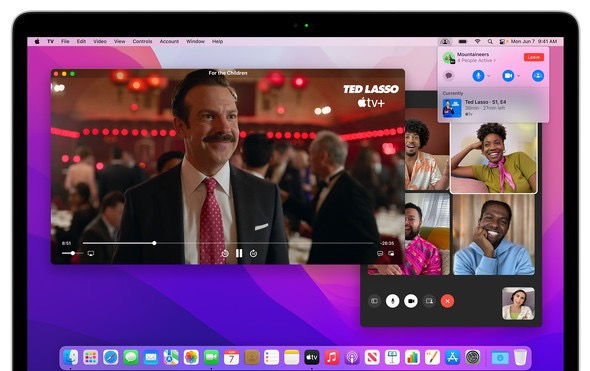This screenshot has width=590, height=371.
Task: Mute microphone in the FaceTime window
Action: click(x=392, y=301)
